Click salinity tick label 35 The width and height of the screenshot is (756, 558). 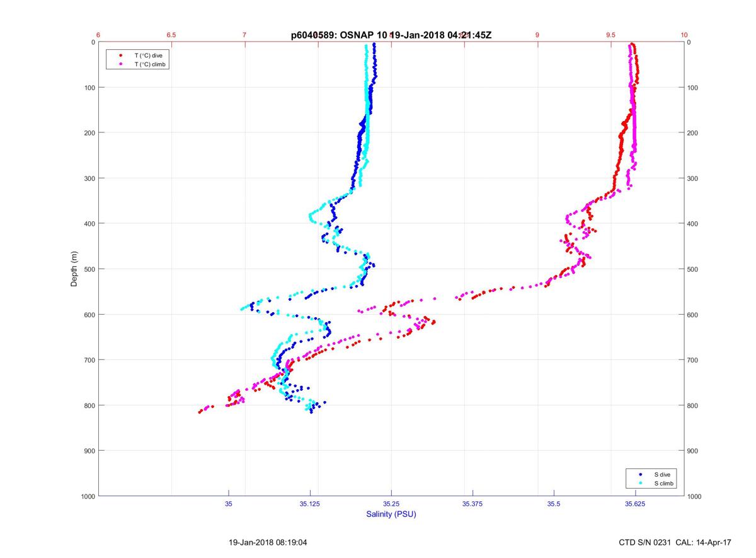pos(229,504)
